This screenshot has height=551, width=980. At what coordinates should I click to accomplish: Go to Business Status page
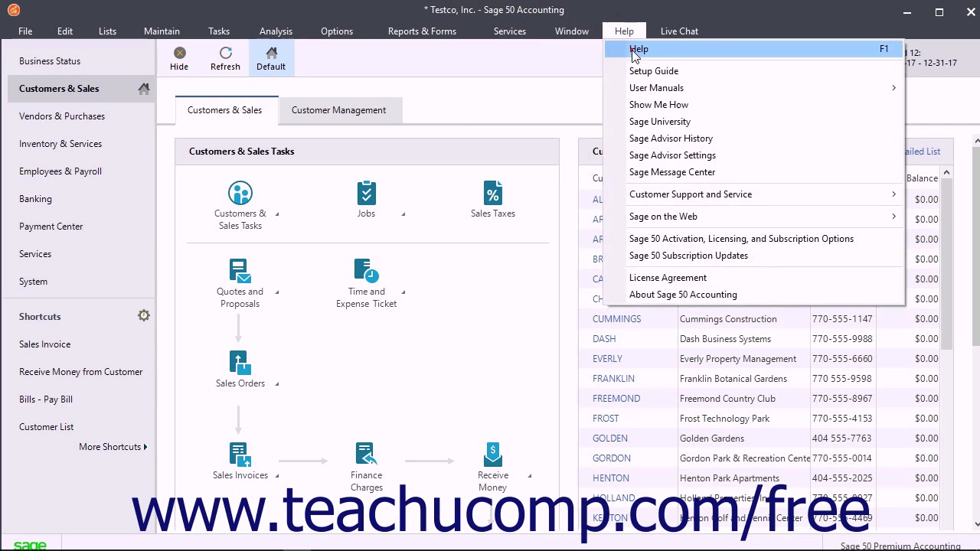[x=50, y=61]
